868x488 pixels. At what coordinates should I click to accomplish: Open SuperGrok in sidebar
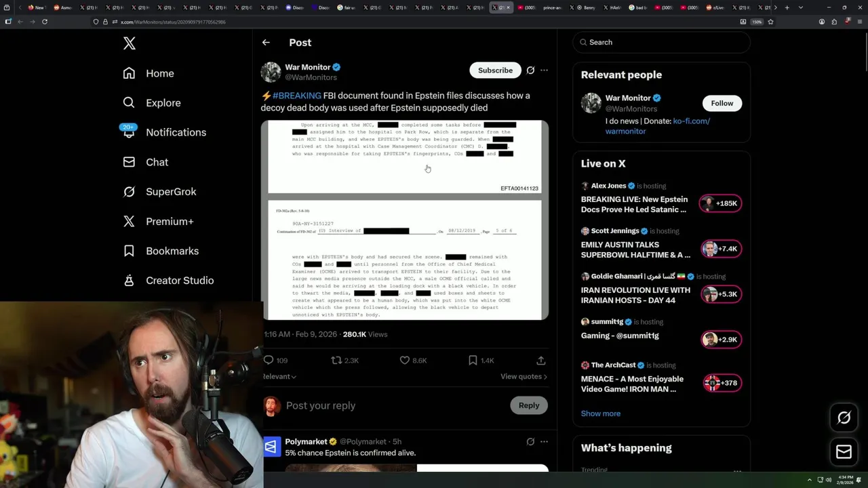[159, 192]
